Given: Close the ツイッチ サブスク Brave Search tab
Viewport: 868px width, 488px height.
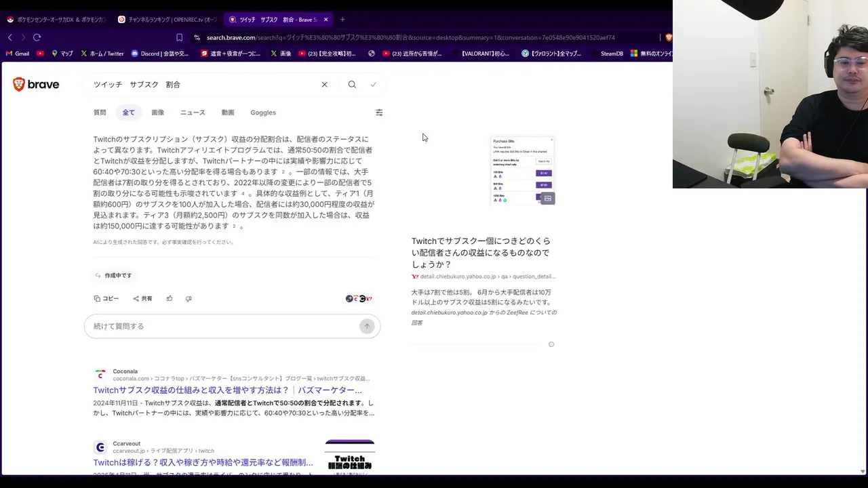Looking at the screenshot, I should point(326,20).
